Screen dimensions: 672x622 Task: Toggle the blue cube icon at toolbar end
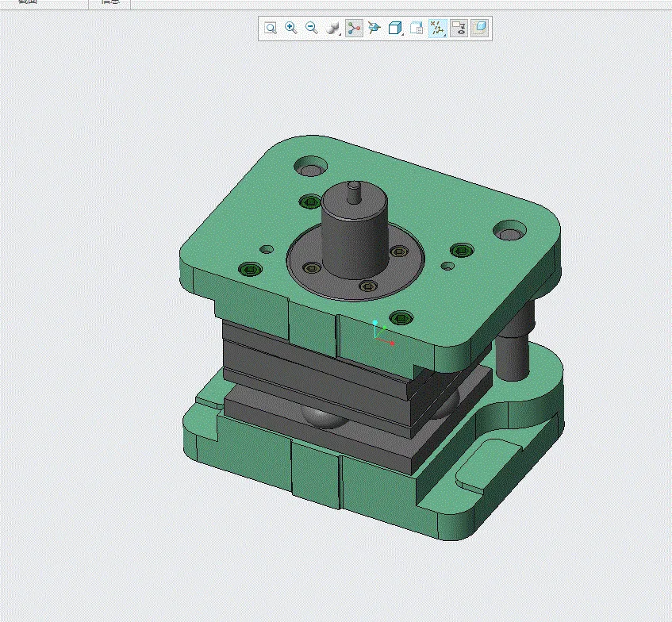pos(480,29)
